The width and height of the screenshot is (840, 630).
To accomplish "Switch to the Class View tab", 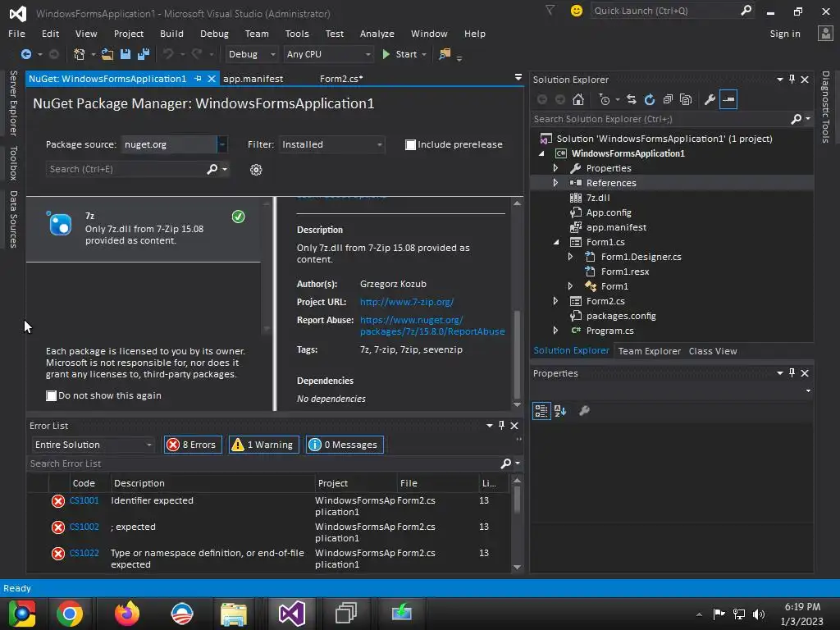I will tap(713, 351).
